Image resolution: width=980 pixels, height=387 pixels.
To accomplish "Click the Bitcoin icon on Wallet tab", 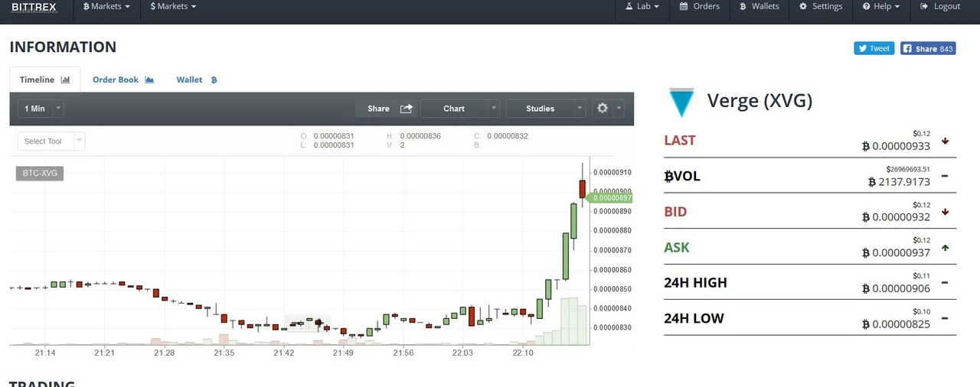I will pos(214,80).
